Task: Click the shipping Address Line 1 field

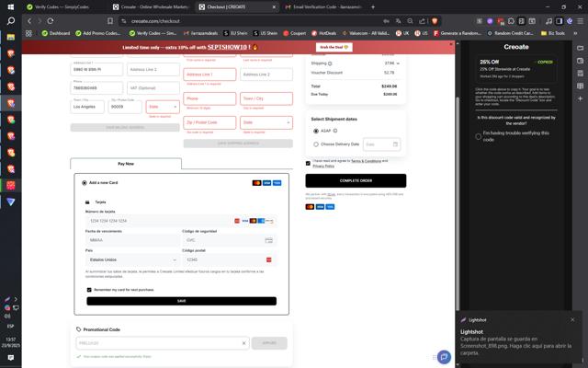Action: click(209, 75)
